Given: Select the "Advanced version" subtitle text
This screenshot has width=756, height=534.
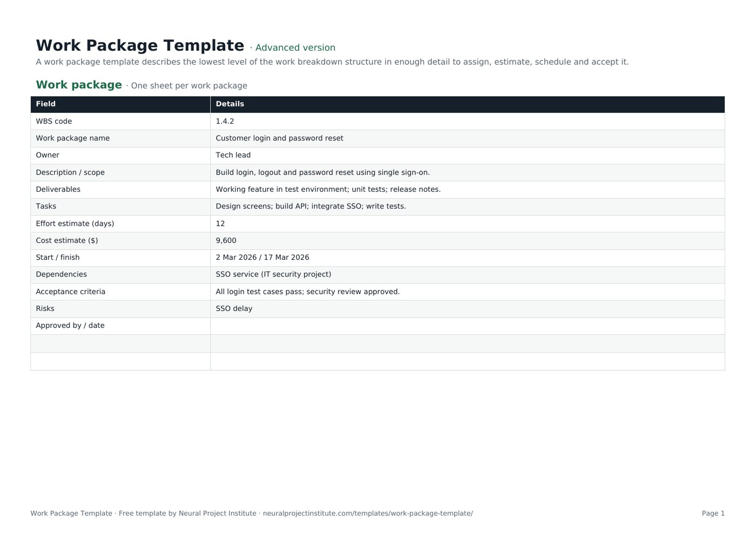Looking at the screenshot, I should click(295, 48).
